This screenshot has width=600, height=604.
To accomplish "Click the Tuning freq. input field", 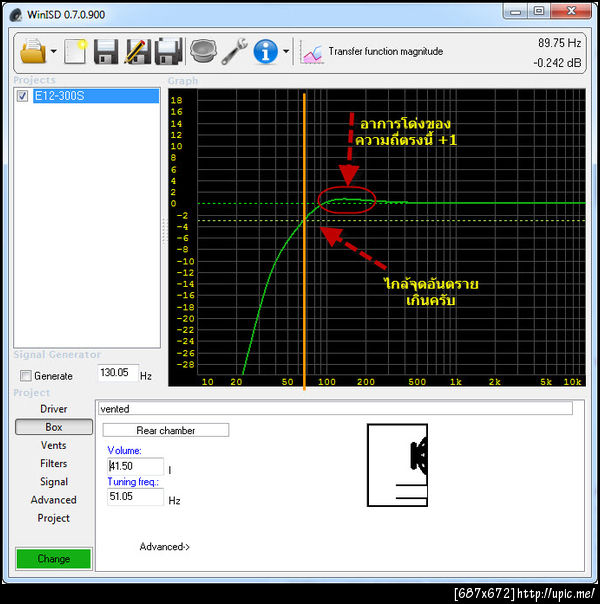I will tap(135, 497).
